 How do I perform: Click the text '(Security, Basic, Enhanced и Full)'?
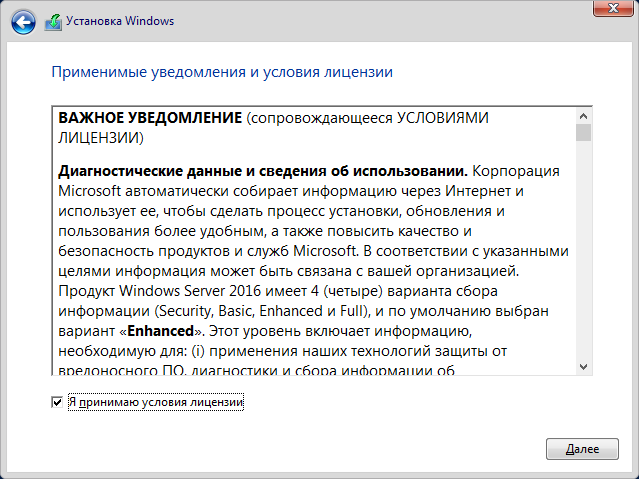pyautogui.click(x=260, y=311)
